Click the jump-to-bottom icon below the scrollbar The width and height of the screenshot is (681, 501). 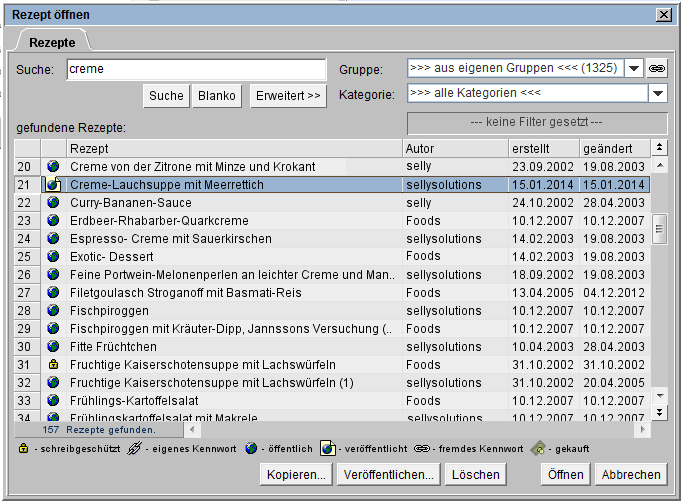pos(659,411)
